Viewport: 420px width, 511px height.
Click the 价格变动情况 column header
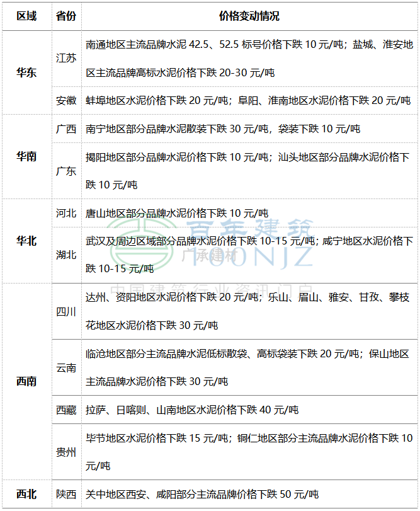click(x=249, y=16)
